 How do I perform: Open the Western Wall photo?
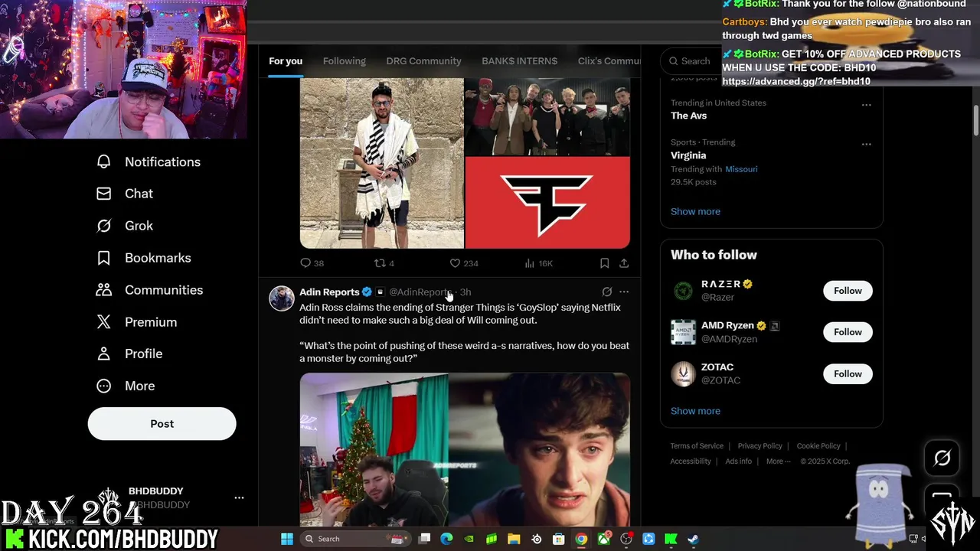[381, 163]
